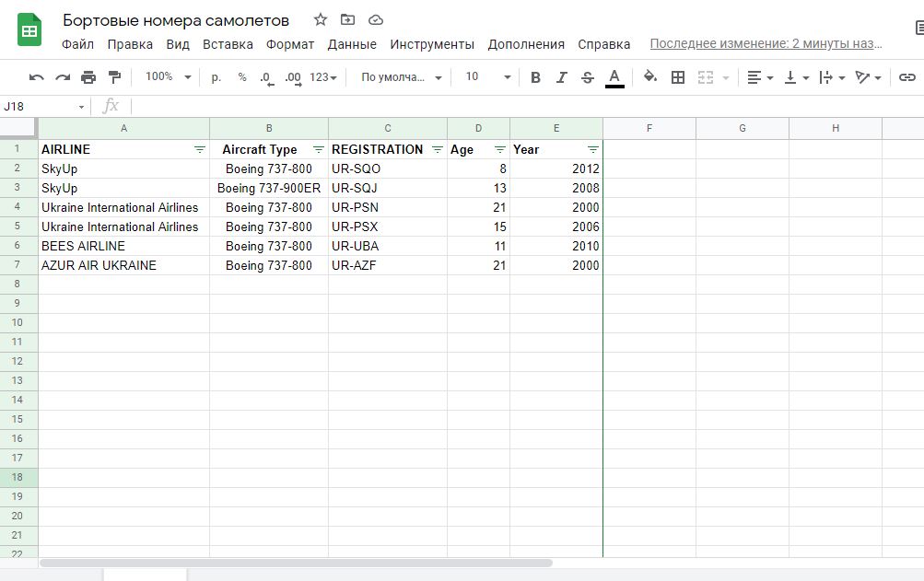This screenshot has height=581, width=924.
Task: Click the undo arrow icon
Action: tap(37, 77)
